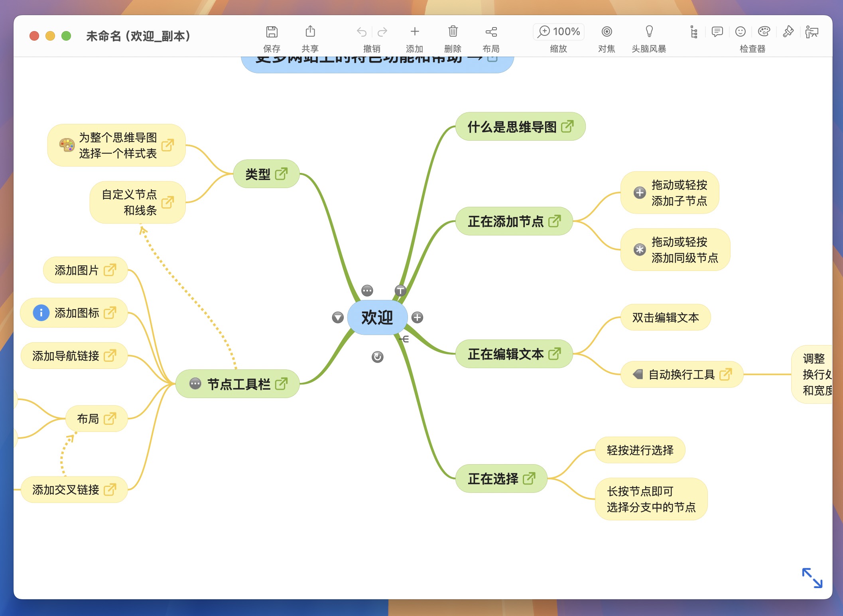The image size is (843, 616).
Task: Click the redo arrow in toolbar
Action: [382, 31]
